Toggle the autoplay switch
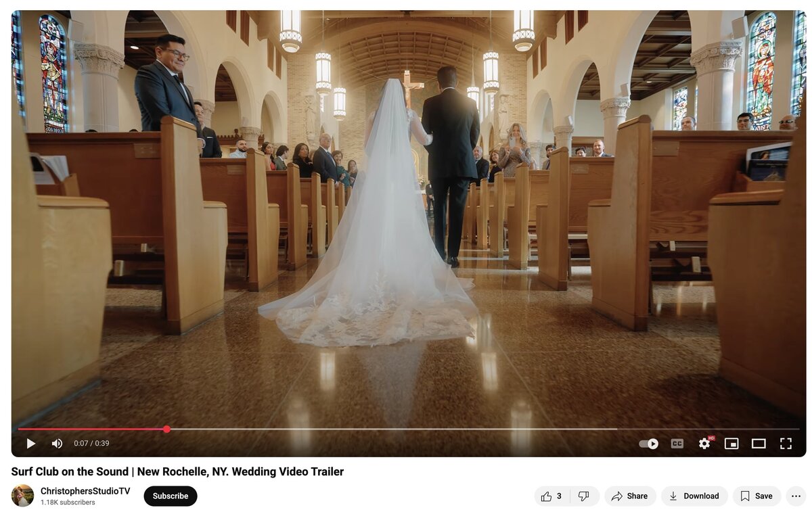 649,444
